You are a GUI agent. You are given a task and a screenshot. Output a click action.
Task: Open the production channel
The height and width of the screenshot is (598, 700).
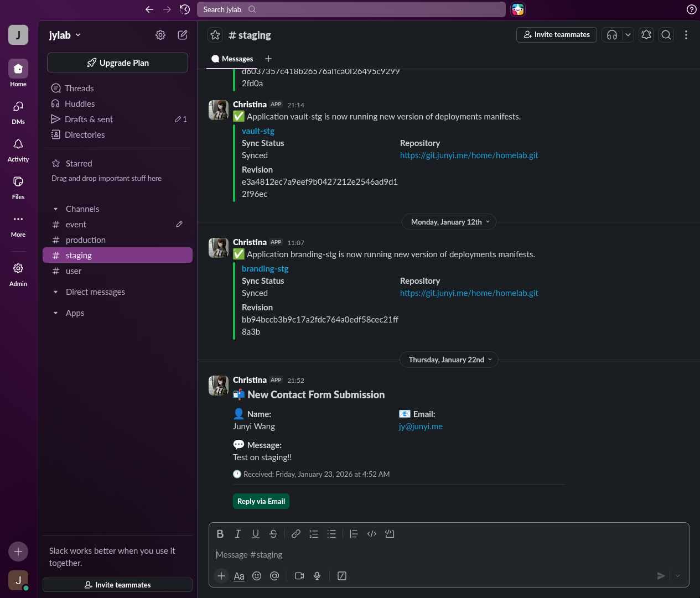pos(86,240)
